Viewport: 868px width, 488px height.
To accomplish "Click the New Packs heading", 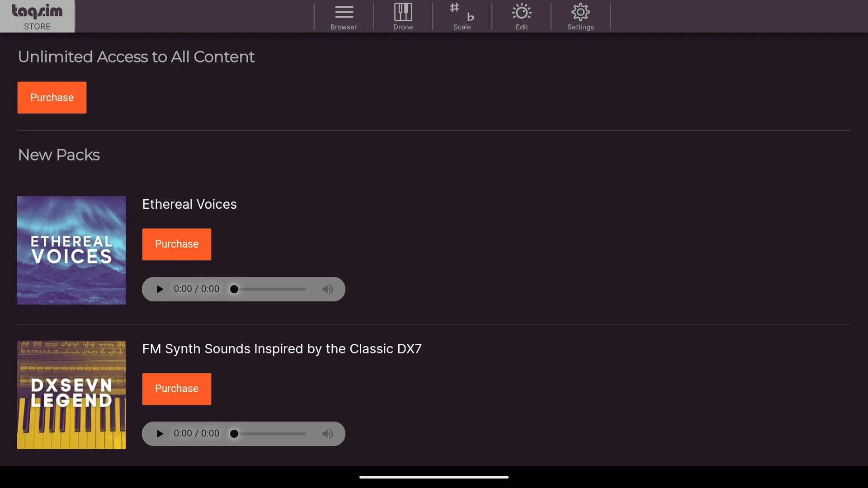I will 59,155.
